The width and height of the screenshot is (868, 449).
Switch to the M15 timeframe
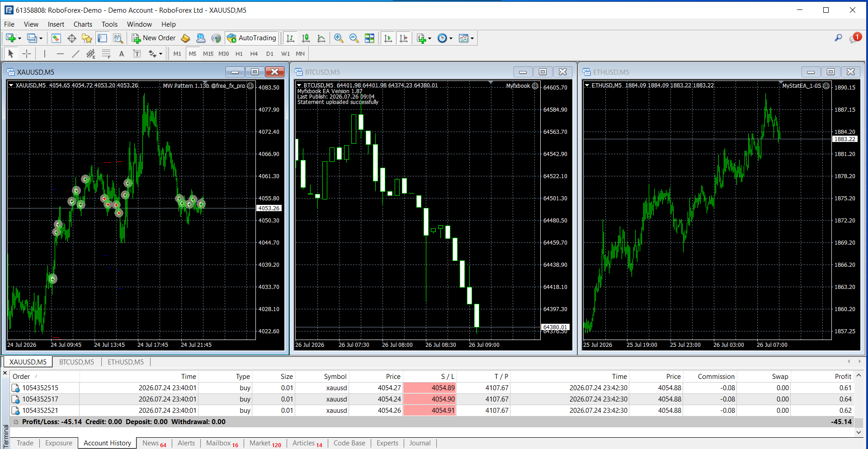(x=208, y=54)
